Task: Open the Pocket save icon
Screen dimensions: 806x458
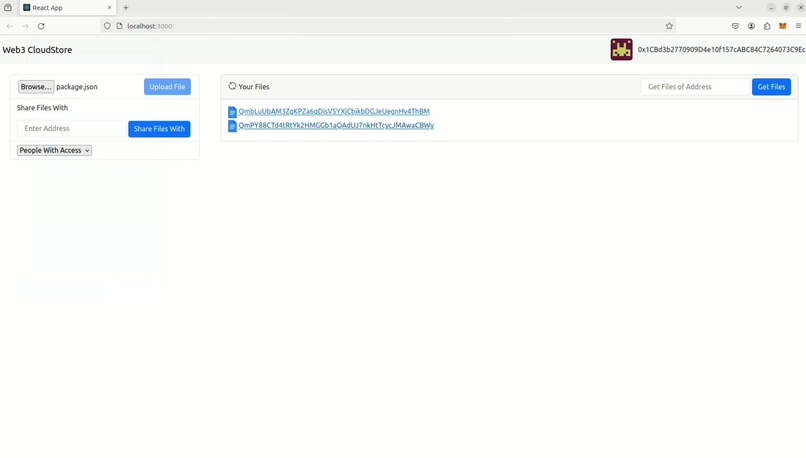Action: pos(735,26)
